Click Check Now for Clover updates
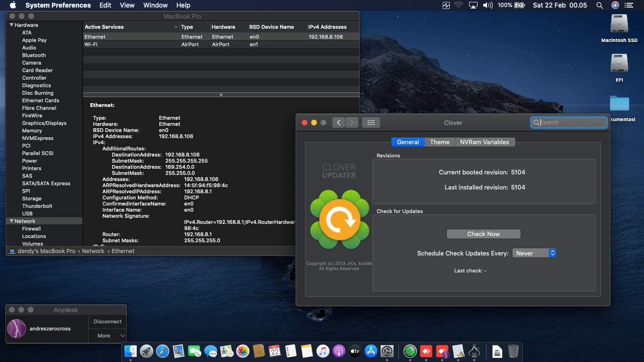 [x=484, y=234]
